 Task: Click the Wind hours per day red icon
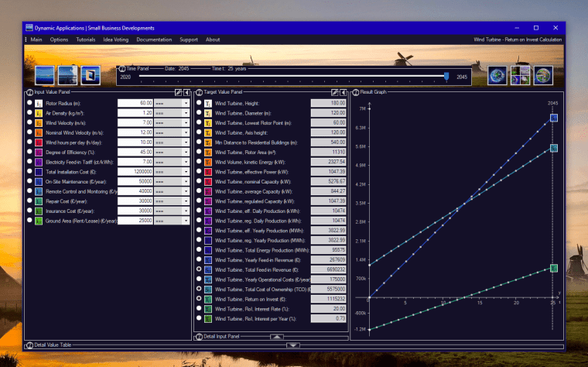(x=39, y=142)
